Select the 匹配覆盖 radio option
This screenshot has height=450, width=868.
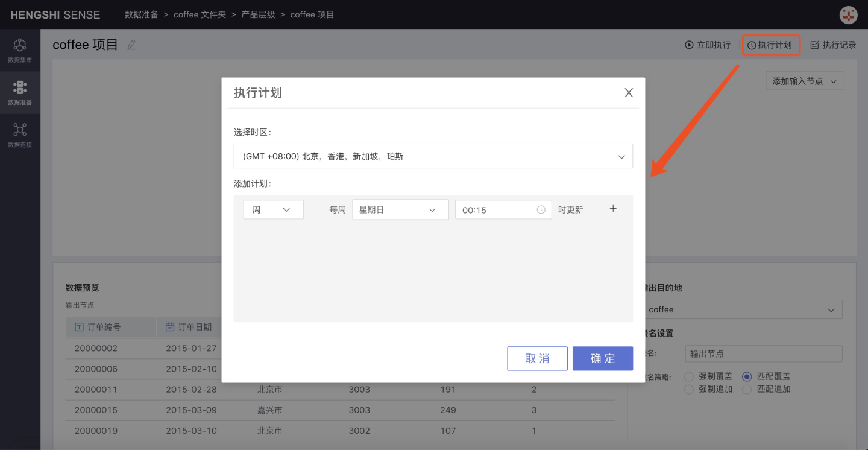click(747, 376)
